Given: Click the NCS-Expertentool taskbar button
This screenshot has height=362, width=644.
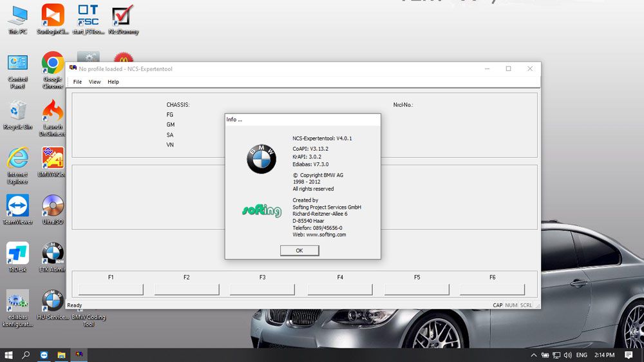Looking at the screenshot, I should coord(79,355).
